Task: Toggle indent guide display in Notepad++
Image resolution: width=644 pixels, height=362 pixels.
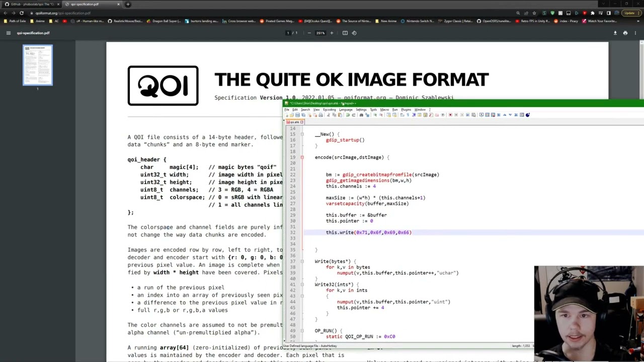Action: coord(414,115)
